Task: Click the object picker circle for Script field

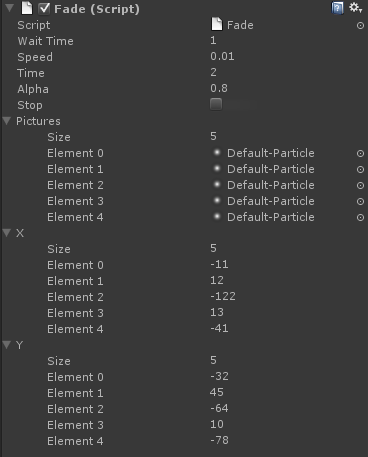Action: 360,25
